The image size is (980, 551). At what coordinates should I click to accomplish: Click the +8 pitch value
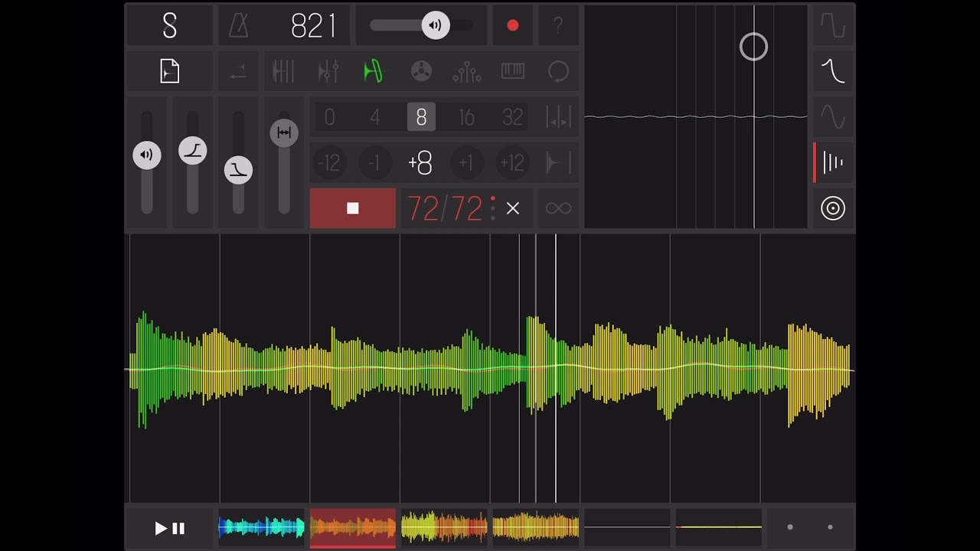(x=420, y=163)
